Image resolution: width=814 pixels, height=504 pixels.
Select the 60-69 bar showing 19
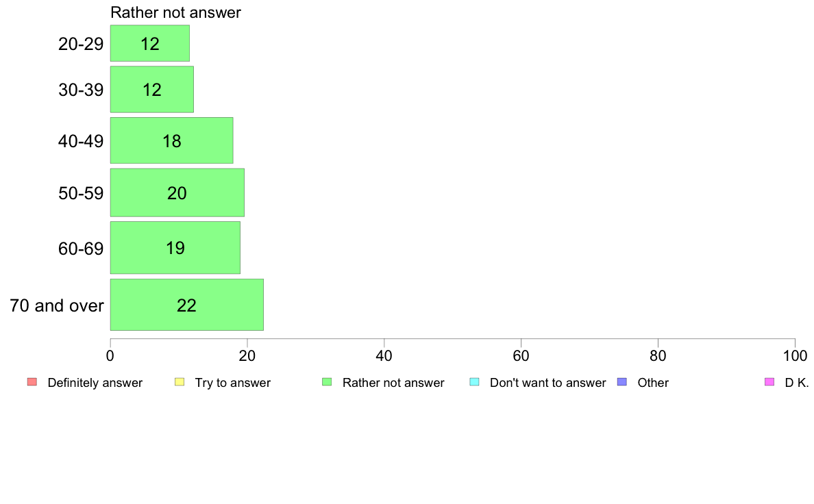point(175,248)
